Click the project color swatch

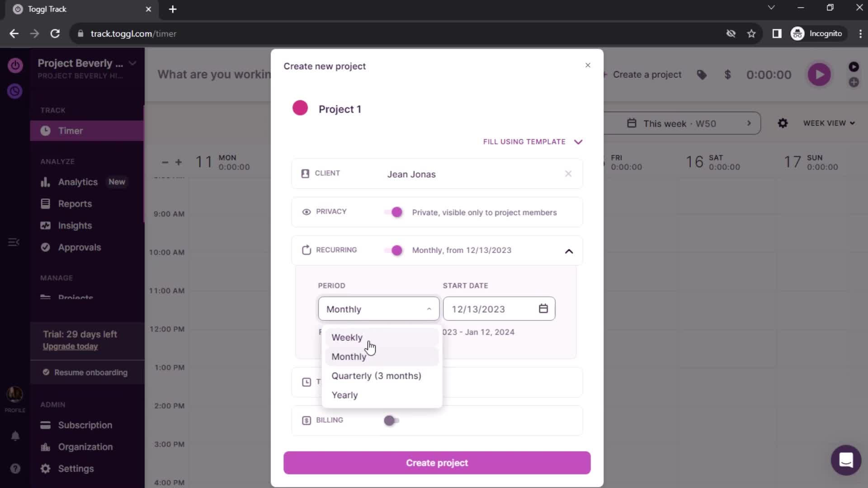pos(301,109)
